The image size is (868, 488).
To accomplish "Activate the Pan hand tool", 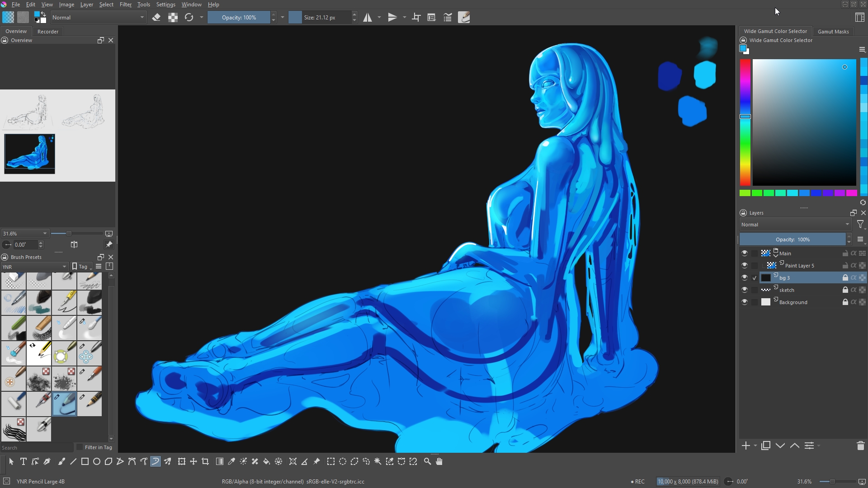I will point(439,461).
